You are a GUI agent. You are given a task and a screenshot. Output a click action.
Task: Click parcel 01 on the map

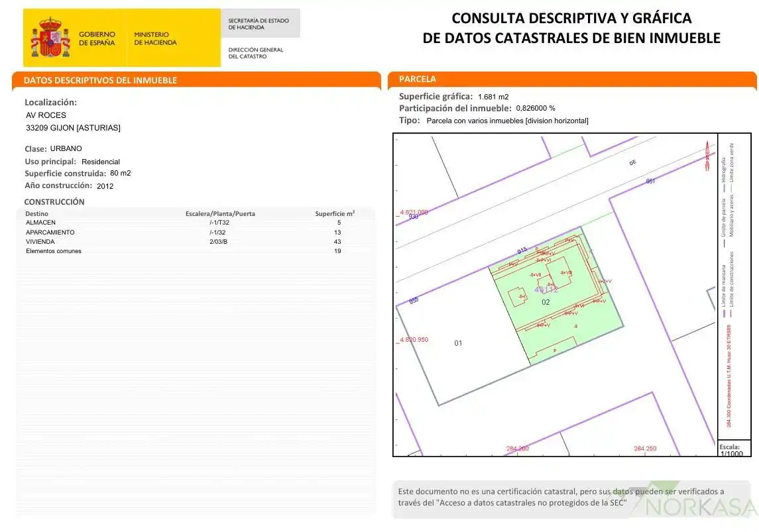click(458, 343)
